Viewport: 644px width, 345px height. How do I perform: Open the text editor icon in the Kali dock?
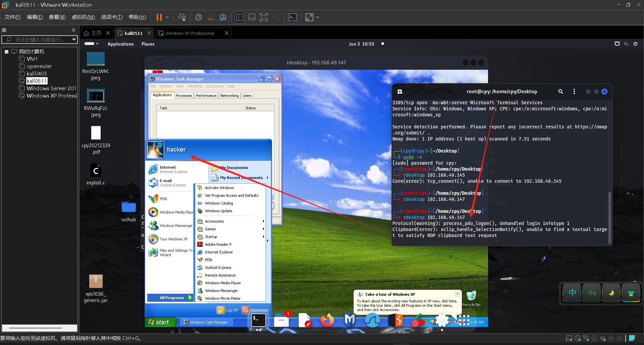tap(304, 320)
